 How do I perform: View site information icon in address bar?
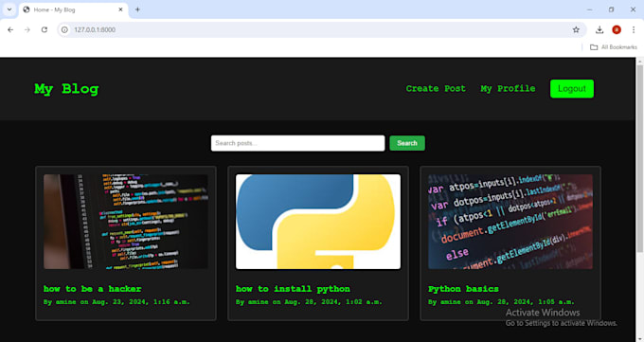pyautogui.click(x=64, y=29)
